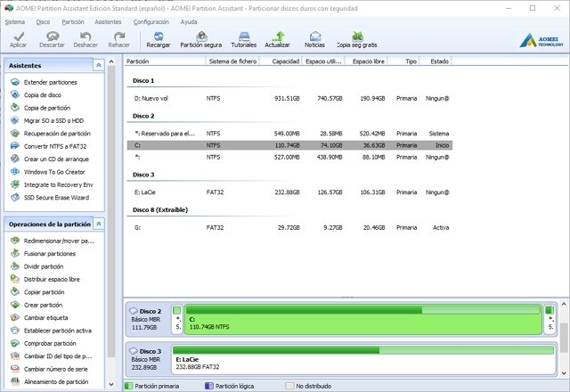Click the Aplicar toolbar icon
Screen dimensions: 570x392
coord(18,40)
